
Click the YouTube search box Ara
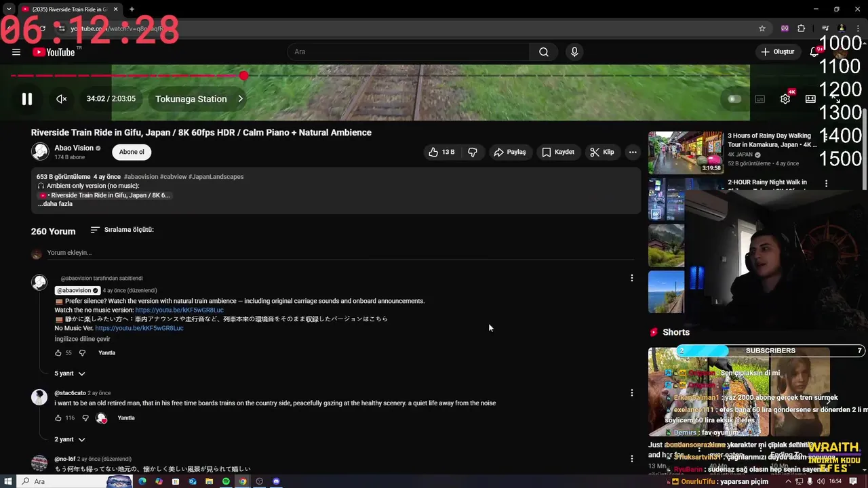pyautogui.click(x=409, y=52)
